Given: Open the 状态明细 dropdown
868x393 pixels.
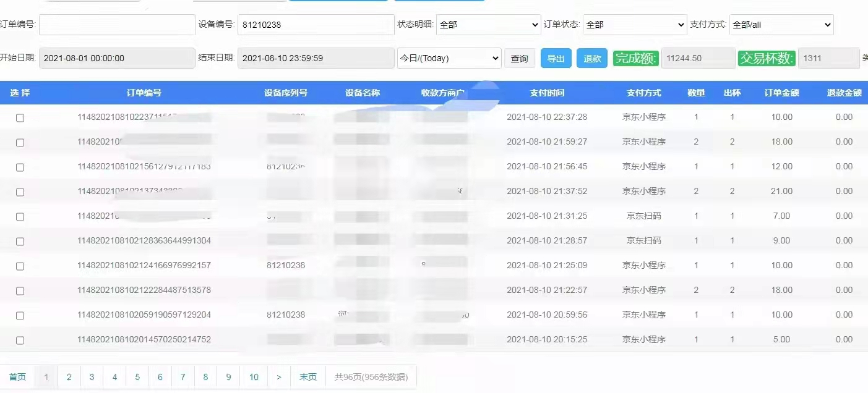Looking at the screenshot, I should tap(488, 25).
